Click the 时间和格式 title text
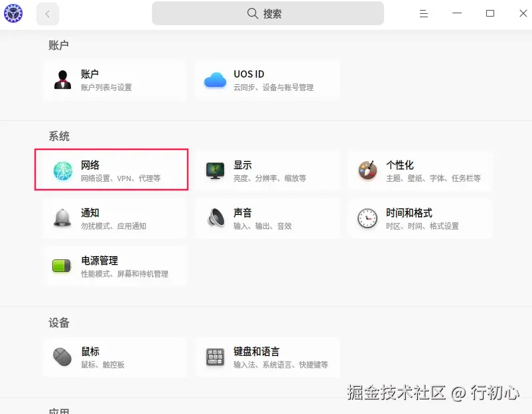Image resolution: width=532 pixels, height=414 pixels. click(409, 213)
